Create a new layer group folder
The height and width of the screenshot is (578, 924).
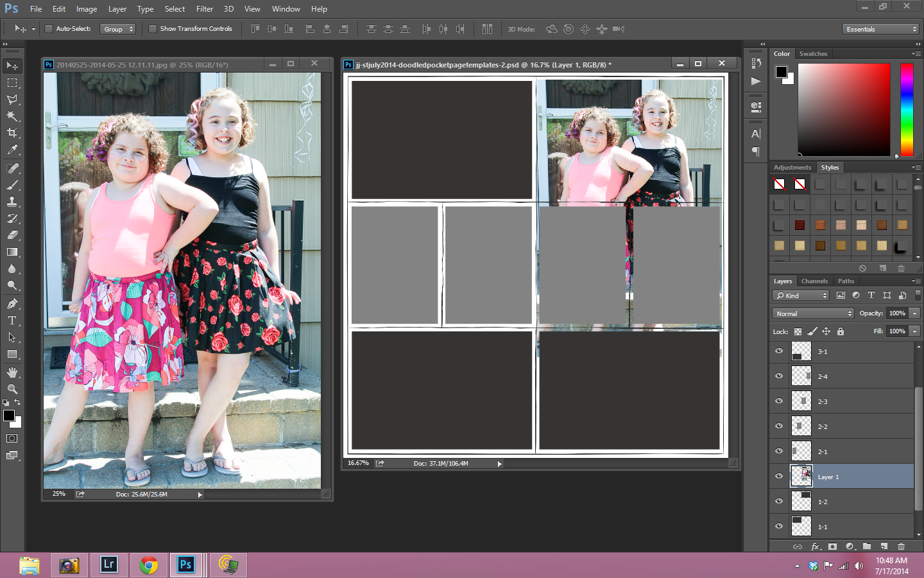click(867, 547)
